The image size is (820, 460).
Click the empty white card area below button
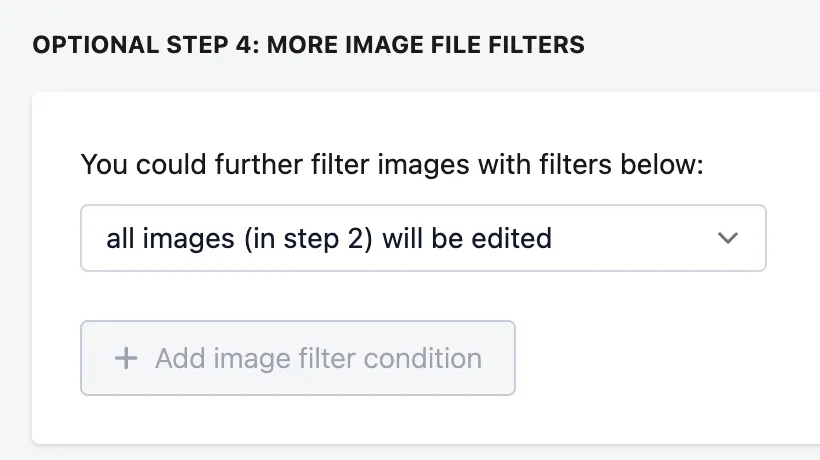click(418, 420)
